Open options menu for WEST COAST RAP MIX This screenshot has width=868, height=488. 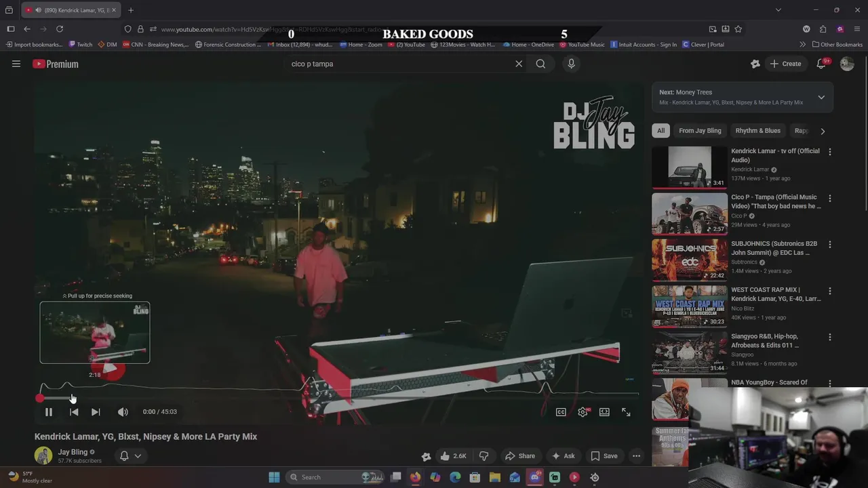829,291
